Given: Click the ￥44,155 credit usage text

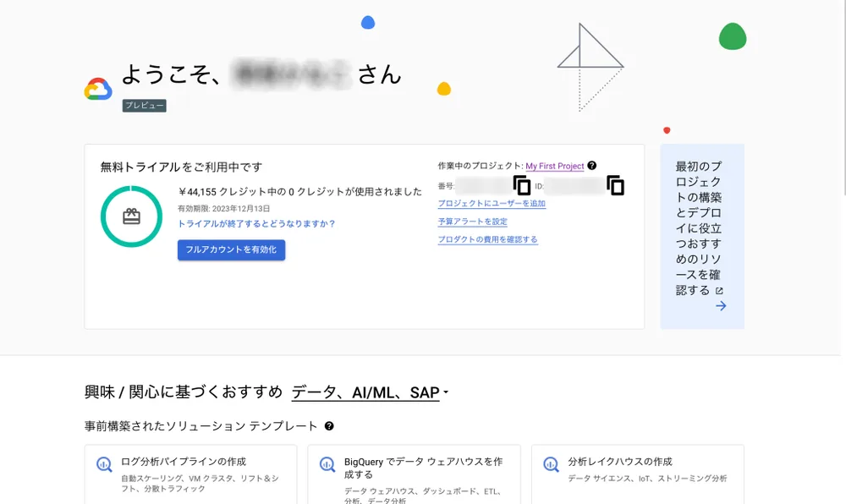Looking at the screenshot, I should click(300, 192).
